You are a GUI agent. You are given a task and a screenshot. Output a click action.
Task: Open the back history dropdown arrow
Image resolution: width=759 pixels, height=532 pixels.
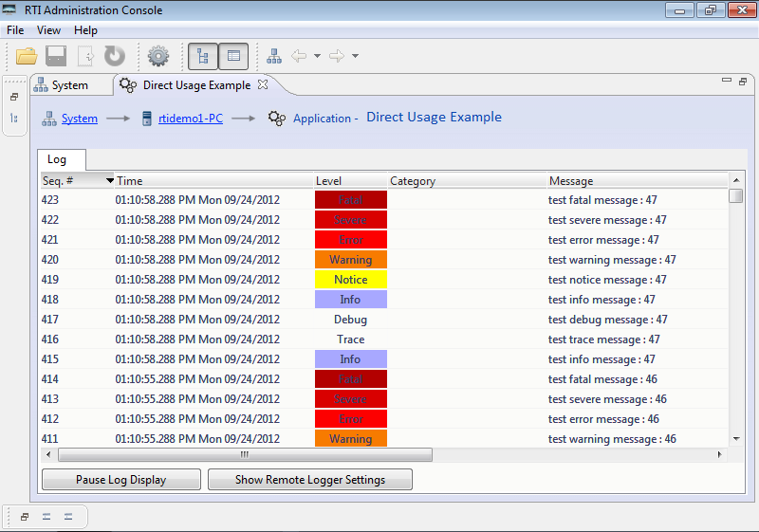[317, 56]
